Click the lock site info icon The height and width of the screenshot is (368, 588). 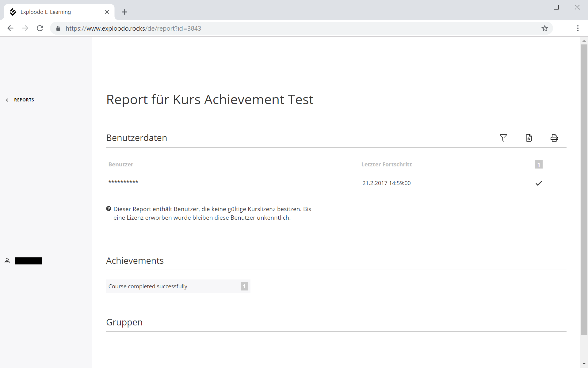(58, 28)
